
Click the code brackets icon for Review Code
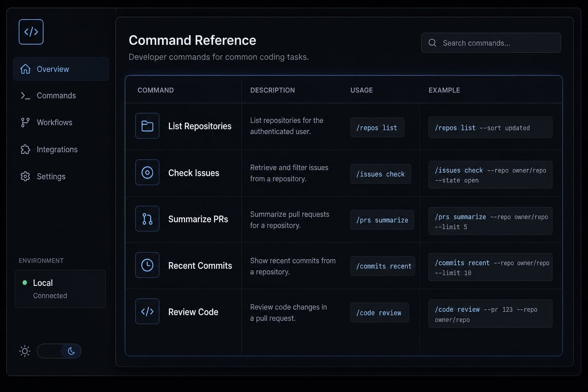click(147, 312)
